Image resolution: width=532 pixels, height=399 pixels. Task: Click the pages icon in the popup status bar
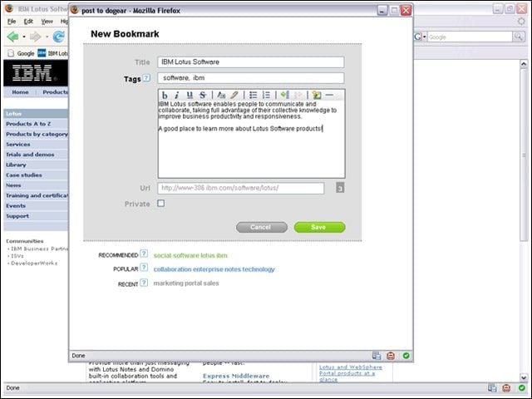coord(377,356)
